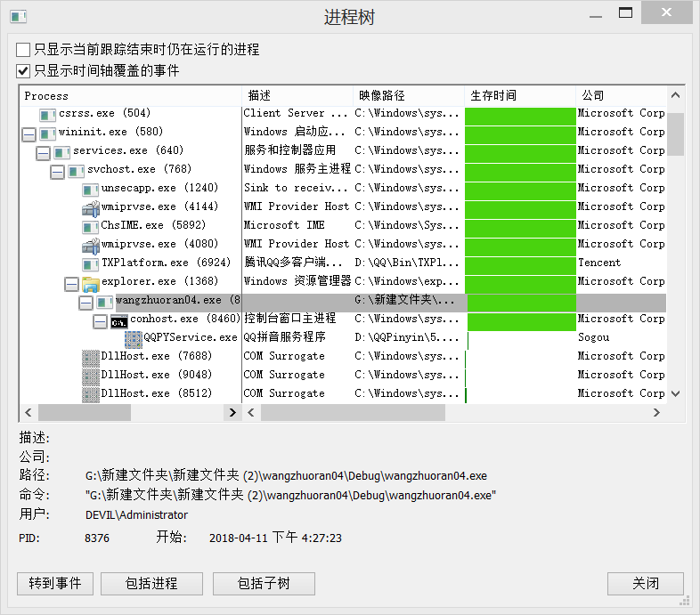Click the wmiprvse.exe (4080) icon

(91, 246)
